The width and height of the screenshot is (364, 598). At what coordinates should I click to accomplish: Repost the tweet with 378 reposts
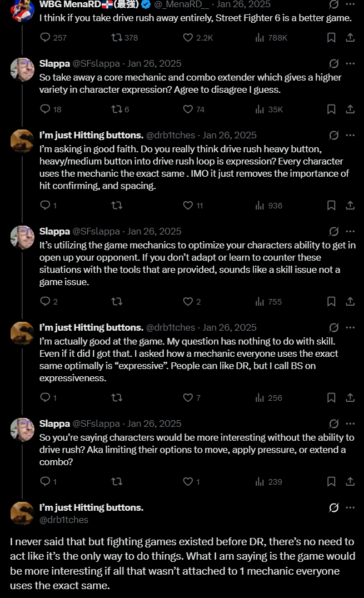tap(124, 37)
